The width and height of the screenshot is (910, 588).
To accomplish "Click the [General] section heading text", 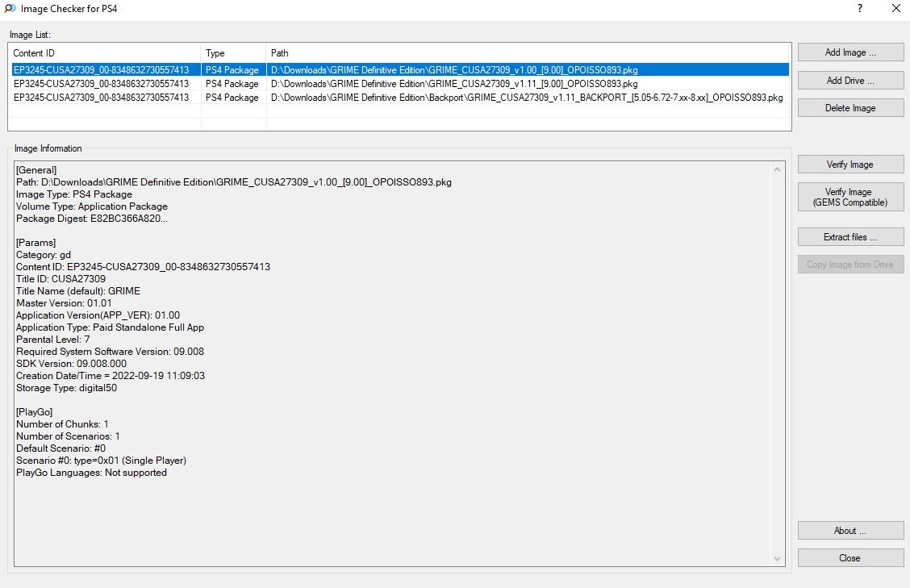I will coord(36,170).
